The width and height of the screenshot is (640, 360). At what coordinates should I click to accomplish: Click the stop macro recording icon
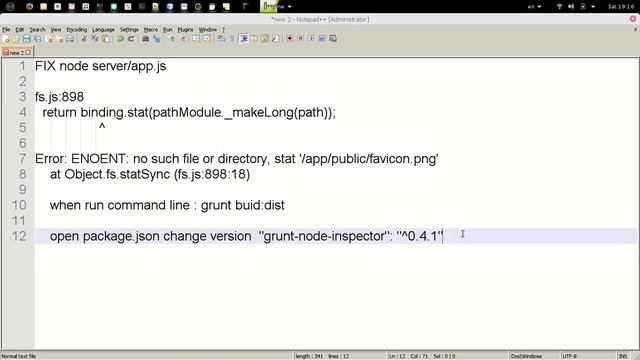pyautogui.click(x=300, y=39)
